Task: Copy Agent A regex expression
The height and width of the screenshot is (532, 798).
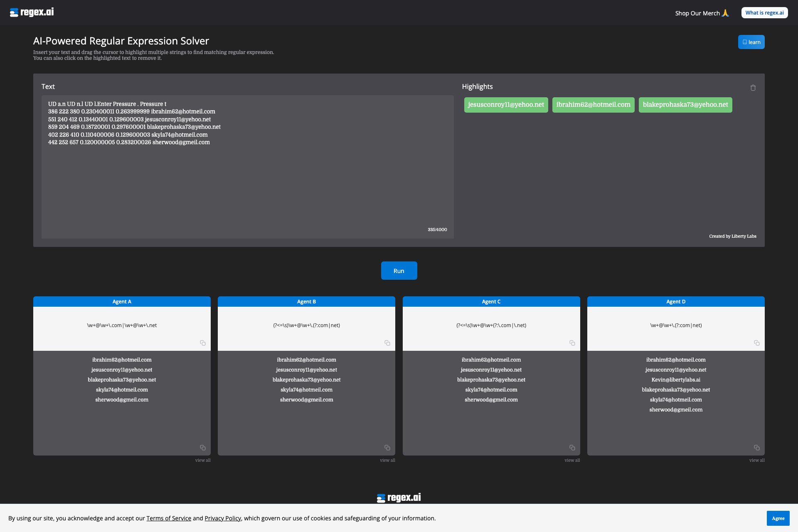Action: (x=203, y=343)
